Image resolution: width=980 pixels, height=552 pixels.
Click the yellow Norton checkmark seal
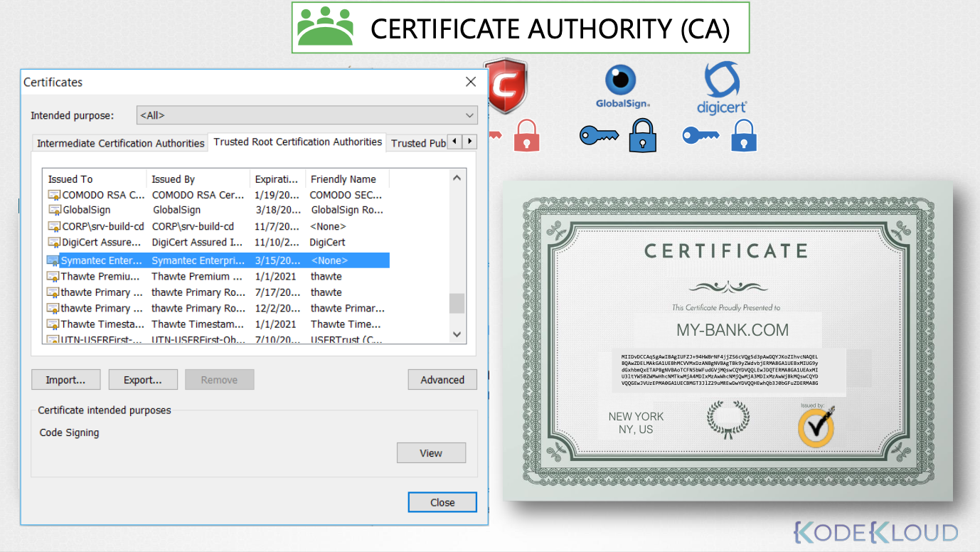click(x=816, y=426)
